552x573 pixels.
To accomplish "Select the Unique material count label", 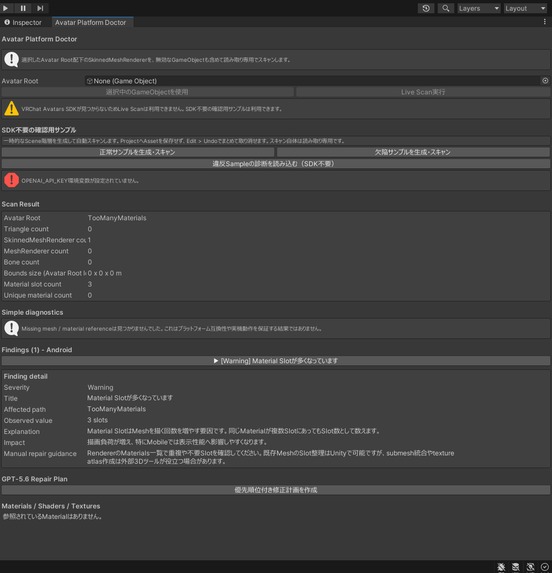I will [38, 295].
